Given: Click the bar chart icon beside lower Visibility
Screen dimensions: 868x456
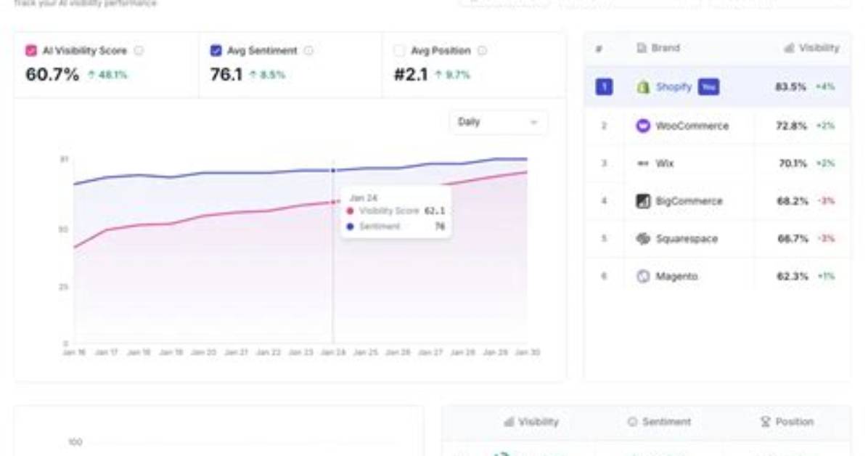Looking at the screenshot, I should pyautogui.click(x=509, y=422).
